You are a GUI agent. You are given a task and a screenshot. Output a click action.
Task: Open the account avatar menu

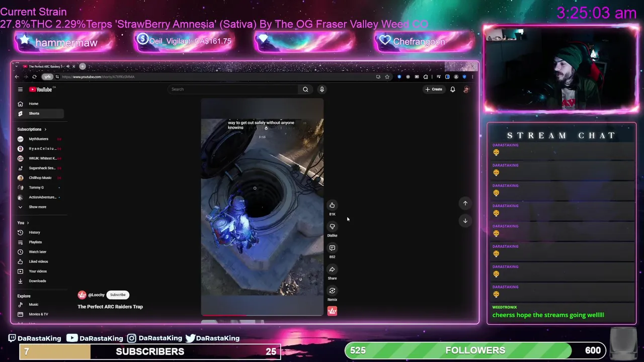coord(466,89)
